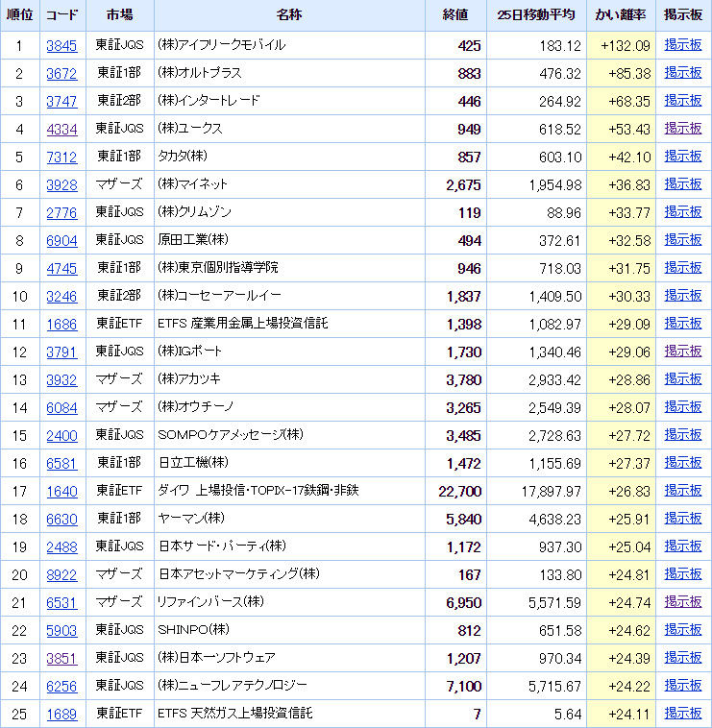
Task: Open stock code 1689 link
Action: coord(61,714)
